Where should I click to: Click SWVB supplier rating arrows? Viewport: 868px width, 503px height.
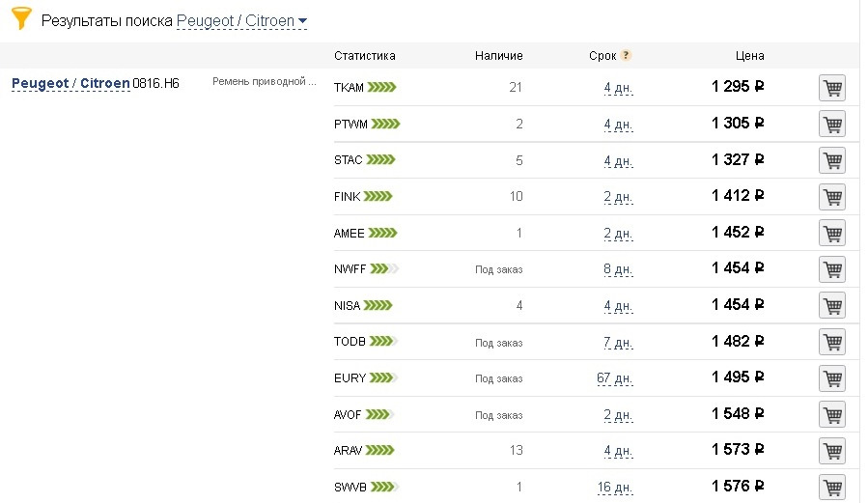coord(384,487)
